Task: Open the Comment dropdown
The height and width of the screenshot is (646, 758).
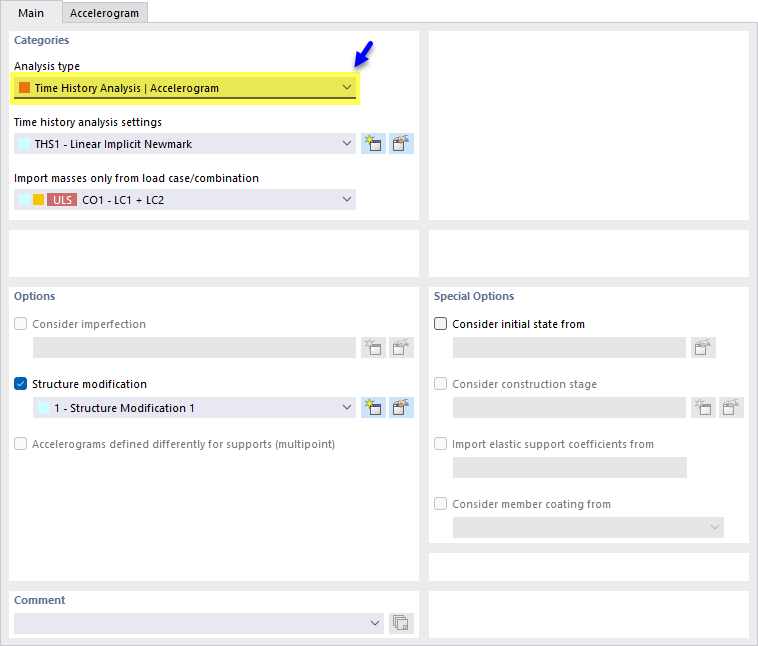Action: click(x=199, y=623)
